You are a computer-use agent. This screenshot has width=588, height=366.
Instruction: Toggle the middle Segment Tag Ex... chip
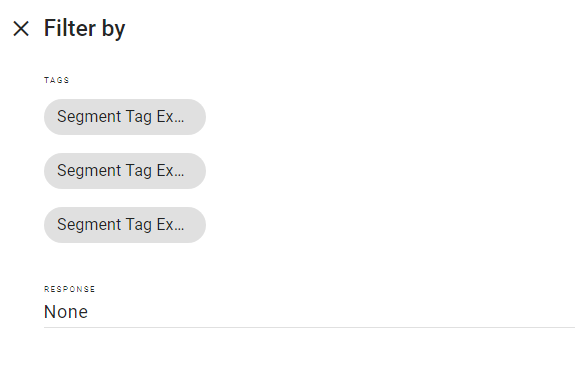[125, 171]
